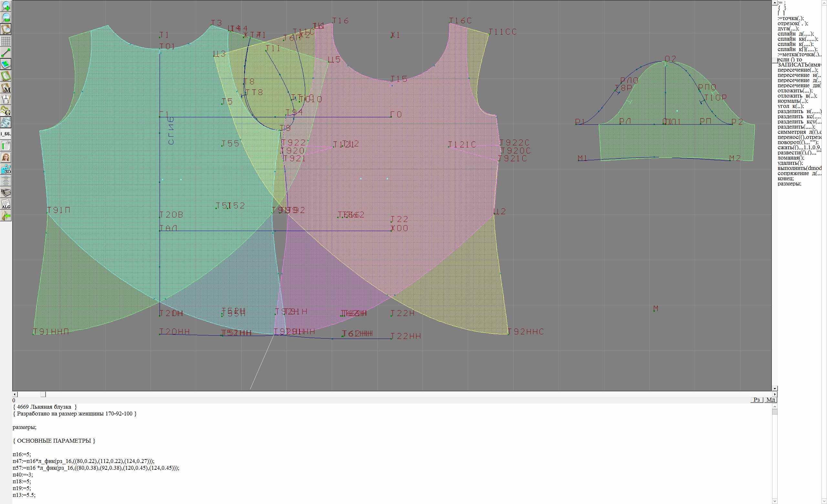Open the 3D view icon
The image size is (827, 504).
(x=6, y=169)
